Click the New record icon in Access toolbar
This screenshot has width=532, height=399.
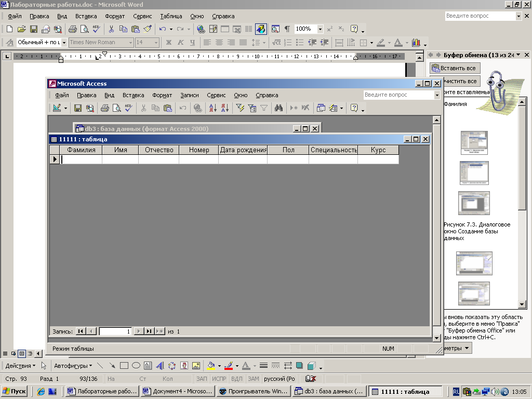pyautogui.click(x=294, y=108)
